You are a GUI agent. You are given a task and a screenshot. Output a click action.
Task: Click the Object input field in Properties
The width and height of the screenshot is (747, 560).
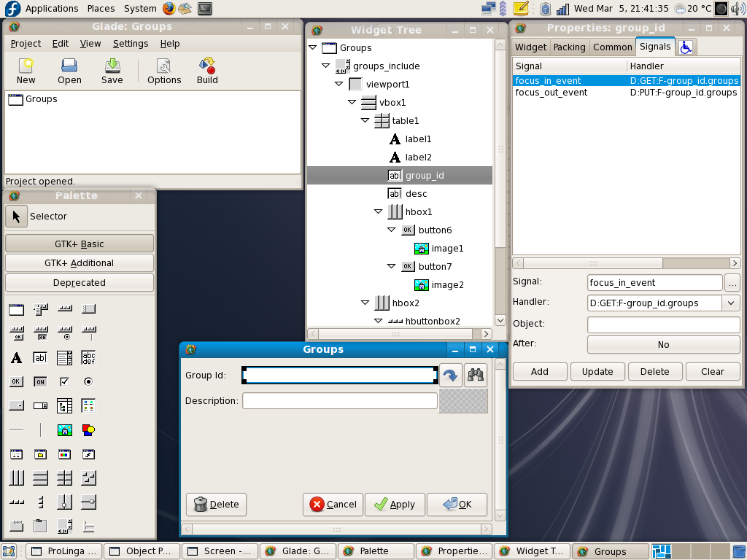pyautogui.click(x=663, y=324)
